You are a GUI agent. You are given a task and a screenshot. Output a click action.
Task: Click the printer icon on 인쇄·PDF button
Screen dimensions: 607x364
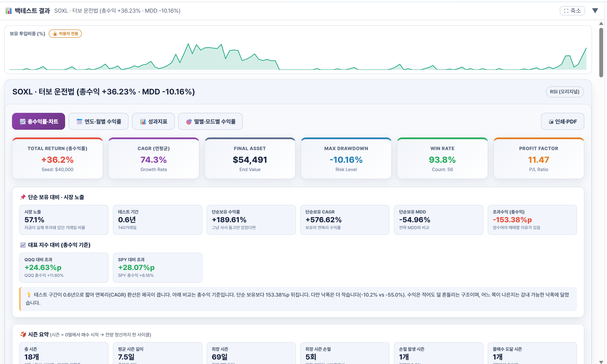[551, 122]
